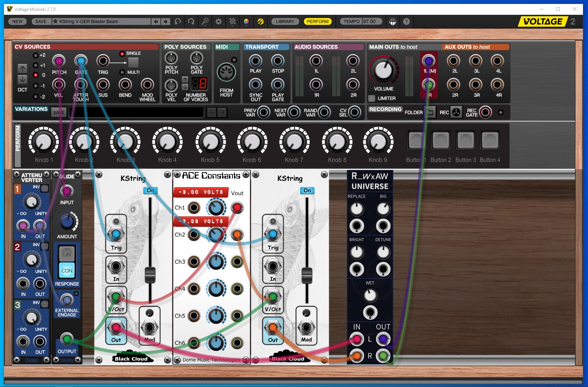Click the transport PLAY jack
Viewport: 588px width, 387px height.
coord(255,61)
